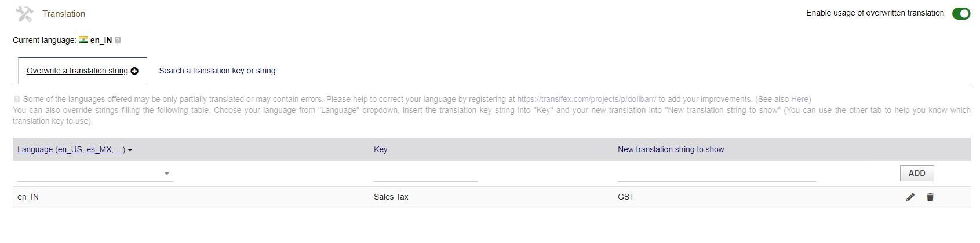Image resolution: width=980 pixels, height=243 pixels.
Task: Click the help icon next to en_IN
Action: point(118,41)
